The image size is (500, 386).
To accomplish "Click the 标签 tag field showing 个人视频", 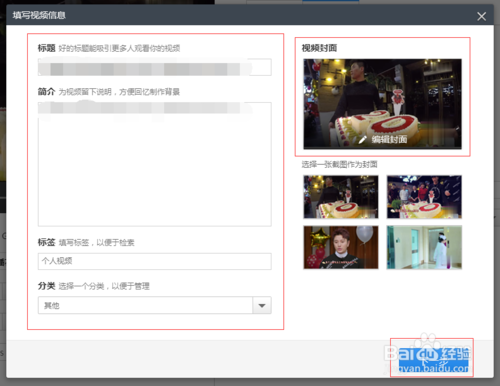I will click(155, 261).
